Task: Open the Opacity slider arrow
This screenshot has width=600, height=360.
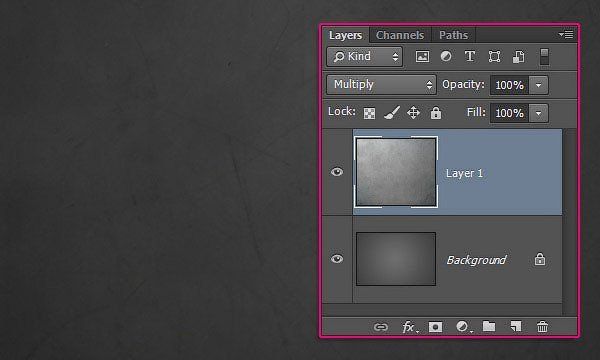Action: 538,85
